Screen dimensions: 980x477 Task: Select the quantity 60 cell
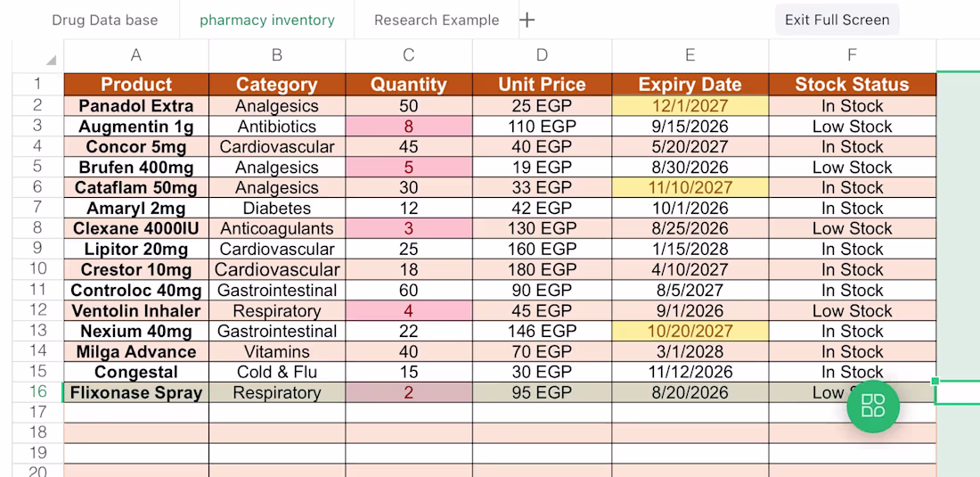(409, 290)
